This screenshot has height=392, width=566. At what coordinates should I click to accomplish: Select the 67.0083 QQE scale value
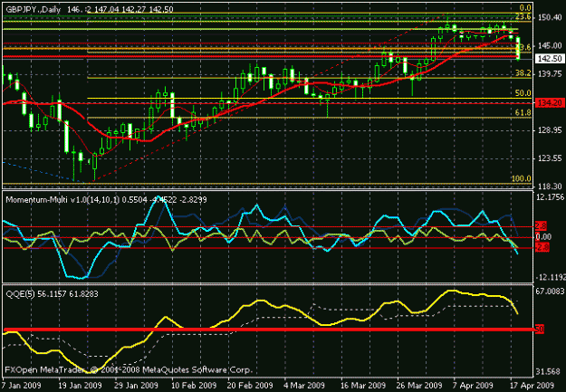tap(550, 292)
